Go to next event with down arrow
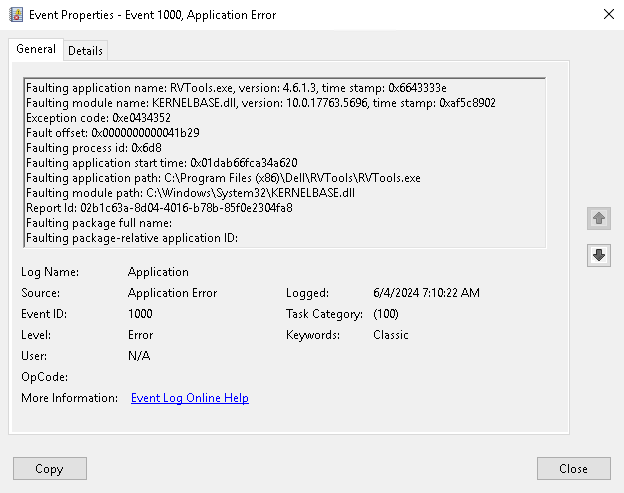 (x=598, y=255)
